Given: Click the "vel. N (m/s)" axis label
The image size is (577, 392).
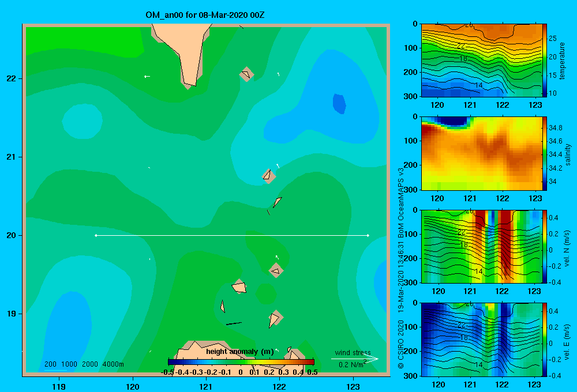Looking at the screenshot, I should [x=567, y=248].
